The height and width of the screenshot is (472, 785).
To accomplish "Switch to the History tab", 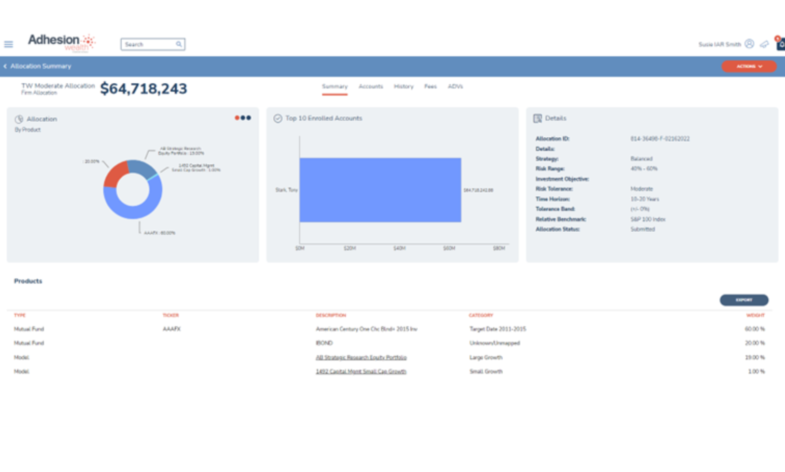I will coord(403,87).
